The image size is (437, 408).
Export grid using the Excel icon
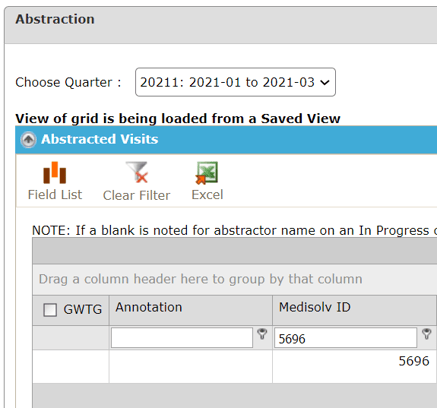[x=207, y=173]
